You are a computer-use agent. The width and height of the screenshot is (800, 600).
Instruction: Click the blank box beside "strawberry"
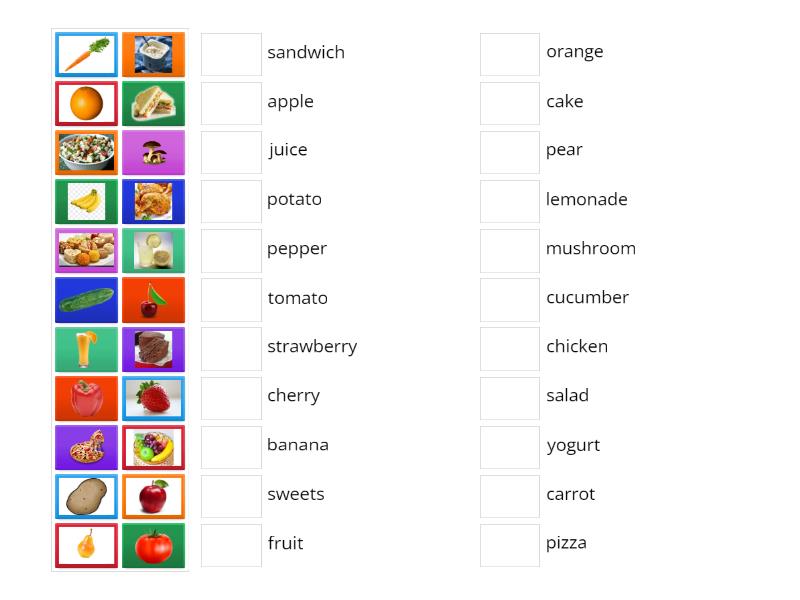[231, 348]
